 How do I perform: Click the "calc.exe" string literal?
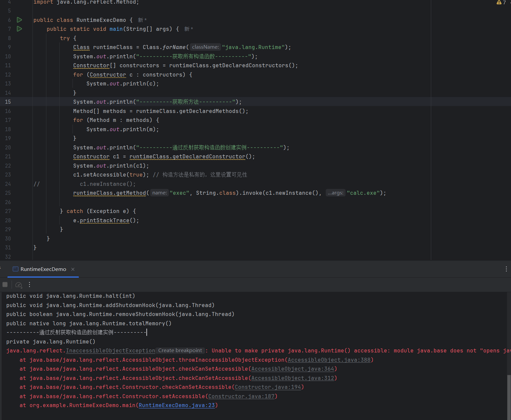[x=363, y=193]
